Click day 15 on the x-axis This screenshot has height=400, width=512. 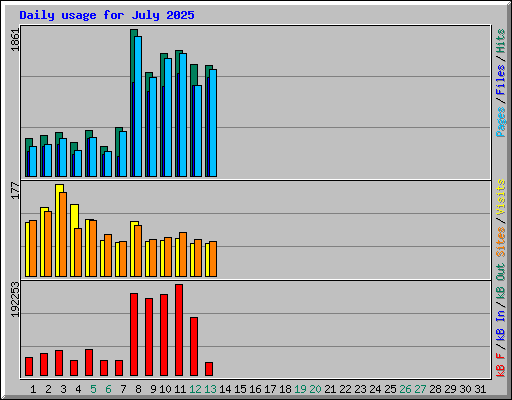(240, 389)
